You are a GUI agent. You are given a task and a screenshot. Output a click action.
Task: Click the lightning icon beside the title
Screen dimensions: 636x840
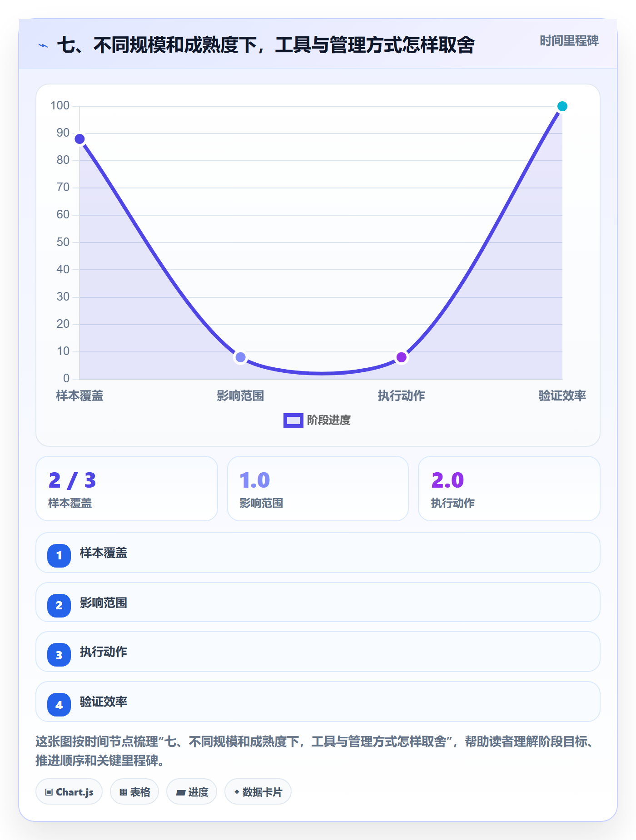(x=43, y=45)
